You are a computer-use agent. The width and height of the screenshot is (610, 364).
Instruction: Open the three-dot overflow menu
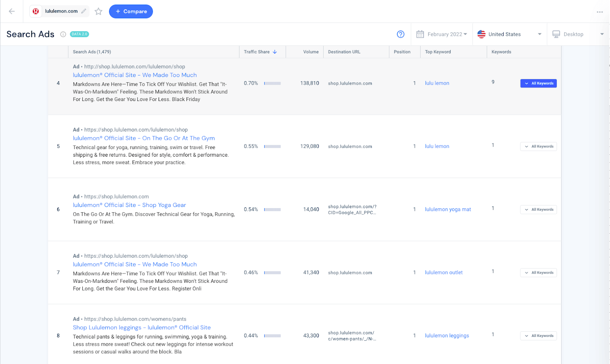tap(599, 11)
